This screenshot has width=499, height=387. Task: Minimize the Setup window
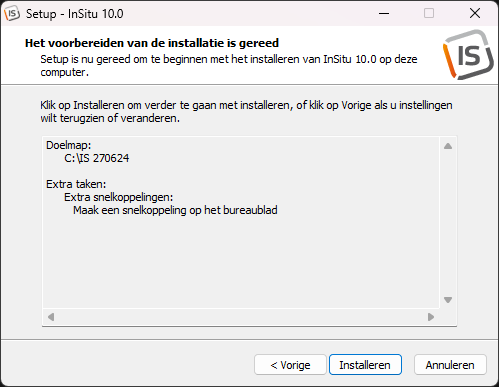[384, 14]
